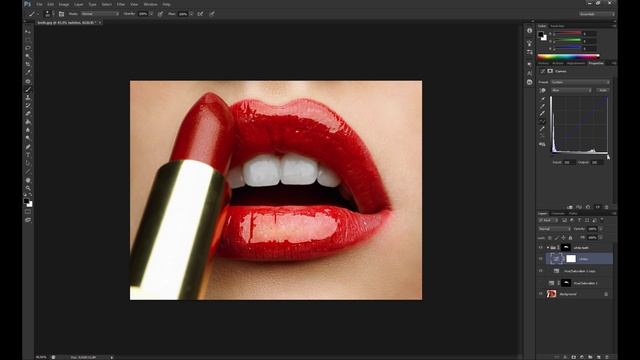
Task: Toggle the adjustment's visibility in Properties footer
Action: click(598, 207)
